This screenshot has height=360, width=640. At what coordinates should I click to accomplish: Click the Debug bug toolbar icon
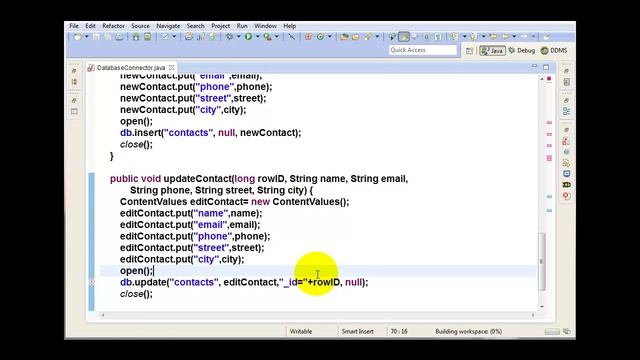[230, 37]
